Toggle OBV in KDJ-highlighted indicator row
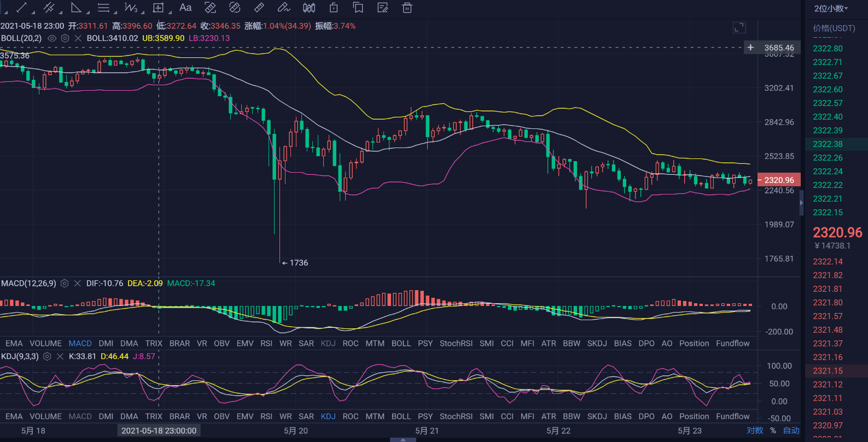The width and height of the screenshot is (868, 442). [222, 416]
